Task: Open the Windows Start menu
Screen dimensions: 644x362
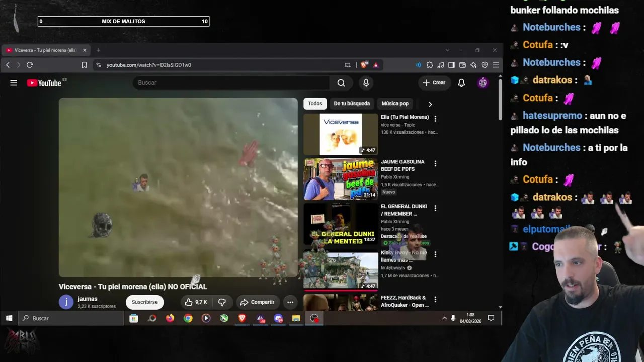Action: (9, 318)
